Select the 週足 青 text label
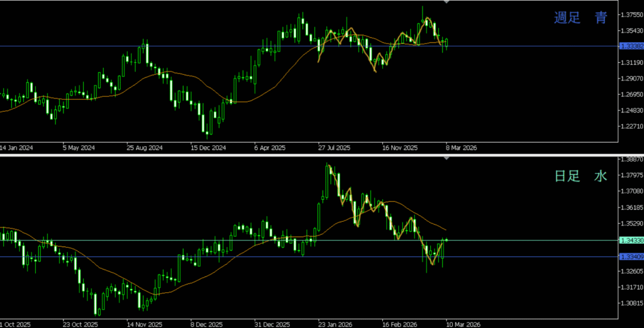The width and height of the screenshot is (644, 328). coord(580,18)
